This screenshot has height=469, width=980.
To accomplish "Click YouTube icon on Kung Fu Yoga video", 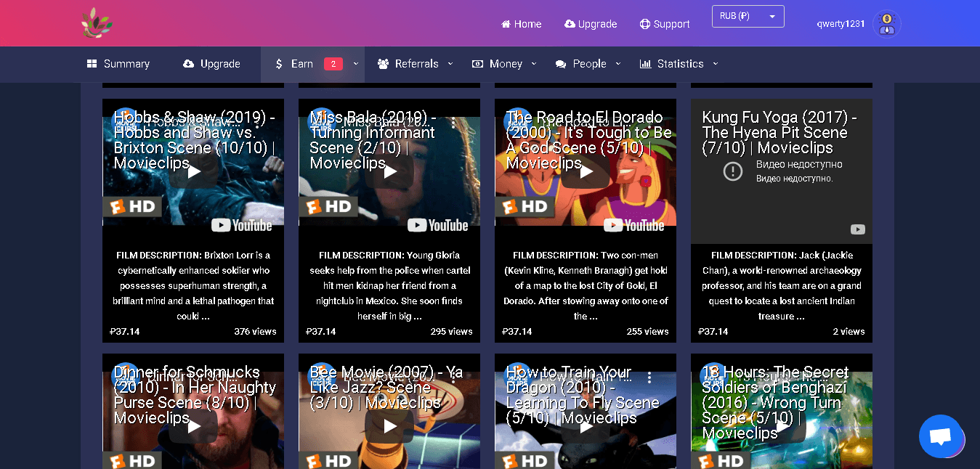I will (x=857, y=229).
